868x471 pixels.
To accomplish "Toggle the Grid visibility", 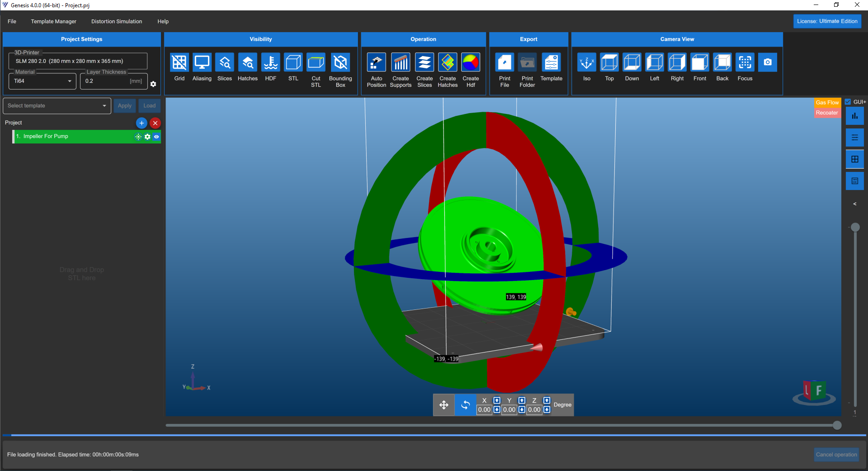I will click(179, 62).
